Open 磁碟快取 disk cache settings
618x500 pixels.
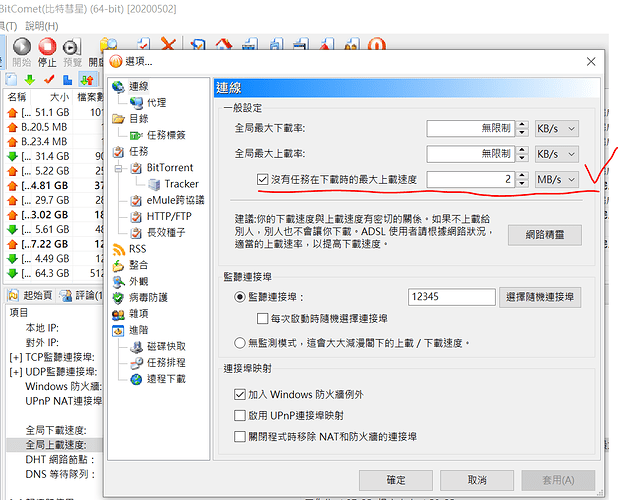click(x=166, y=346)
